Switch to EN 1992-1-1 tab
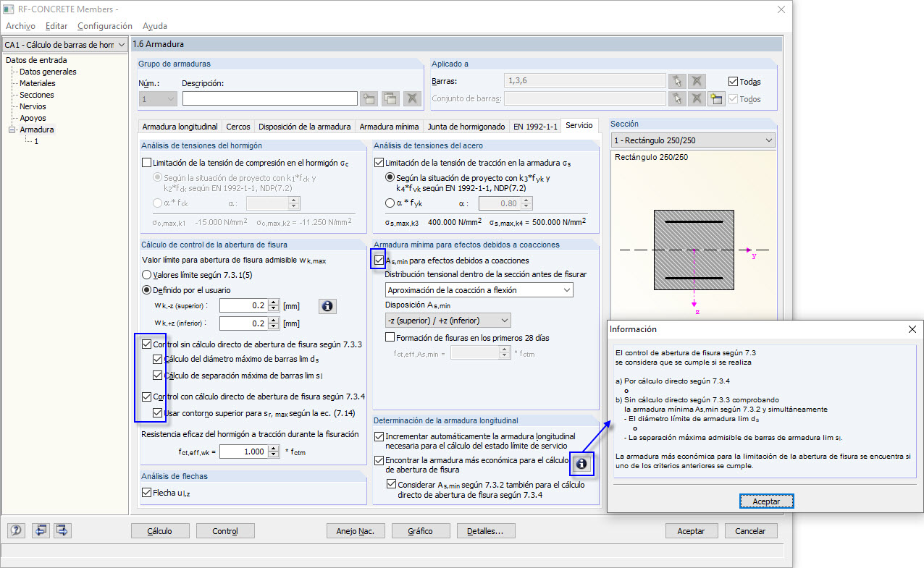This screenshot has width=924, height=568. tap(535, 126)
